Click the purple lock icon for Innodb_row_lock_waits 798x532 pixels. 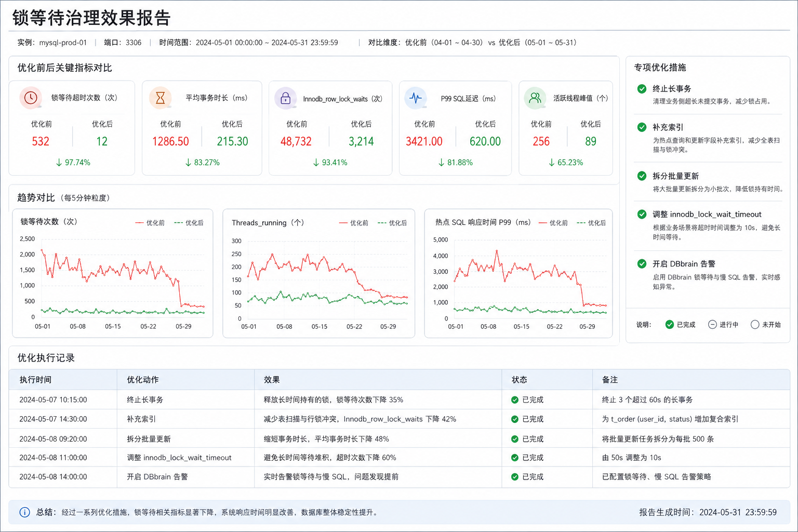click(x=285, y=98)
